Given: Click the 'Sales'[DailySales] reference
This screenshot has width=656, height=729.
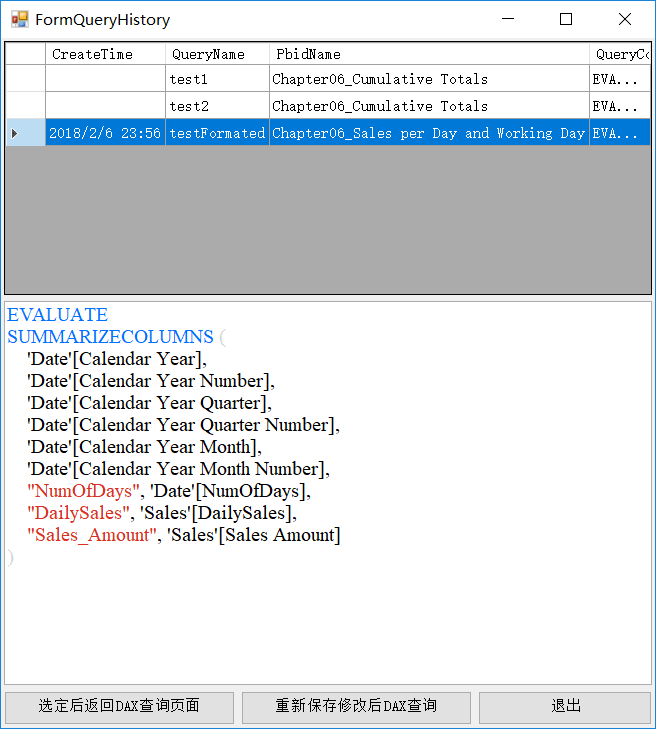Looking at the screenshot, I should click(216, 513).
